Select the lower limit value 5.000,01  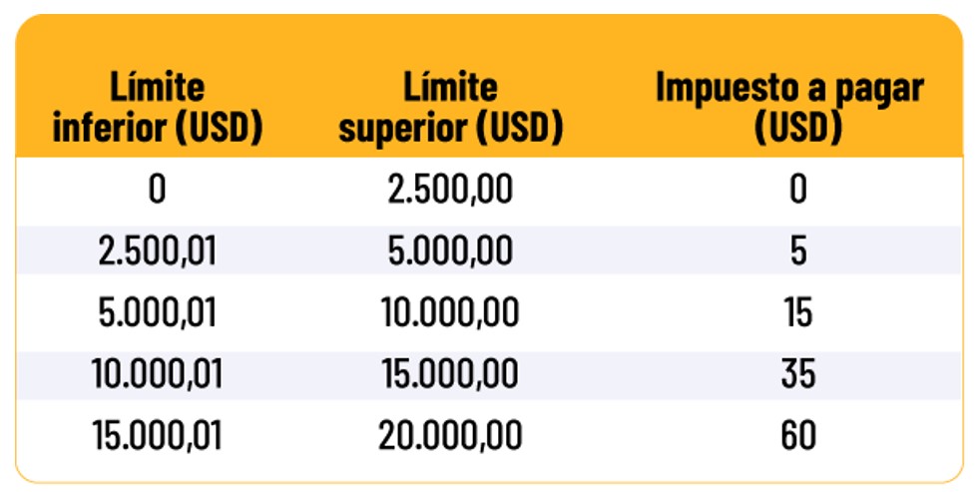pos(157,313)
